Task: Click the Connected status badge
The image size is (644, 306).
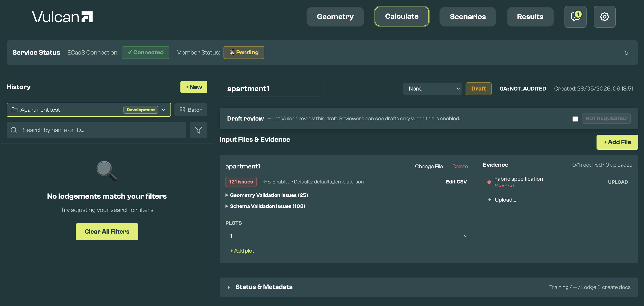Action: point(146,53)
